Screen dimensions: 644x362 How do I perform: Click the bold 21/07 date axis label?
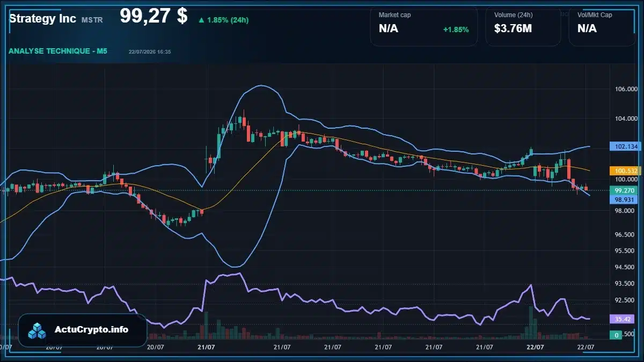tap(206, 348)
